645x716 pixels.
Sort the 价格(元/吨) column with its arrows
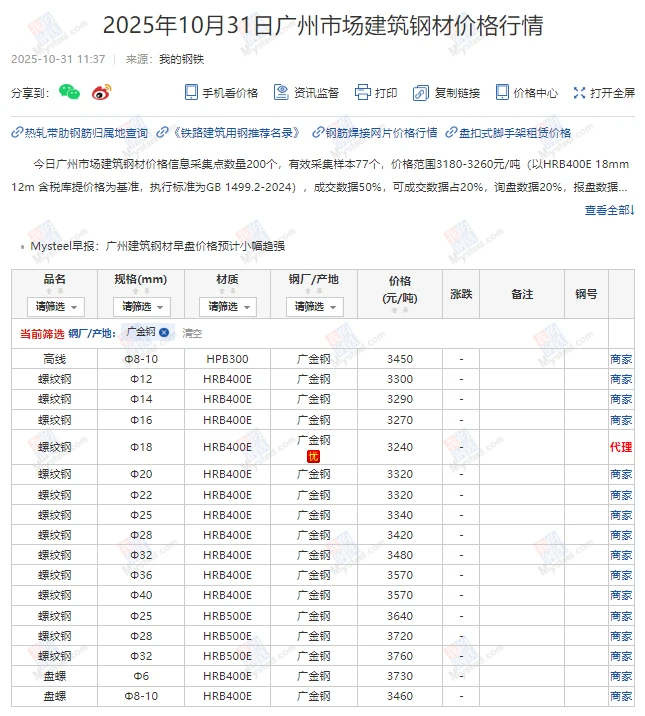400,310
